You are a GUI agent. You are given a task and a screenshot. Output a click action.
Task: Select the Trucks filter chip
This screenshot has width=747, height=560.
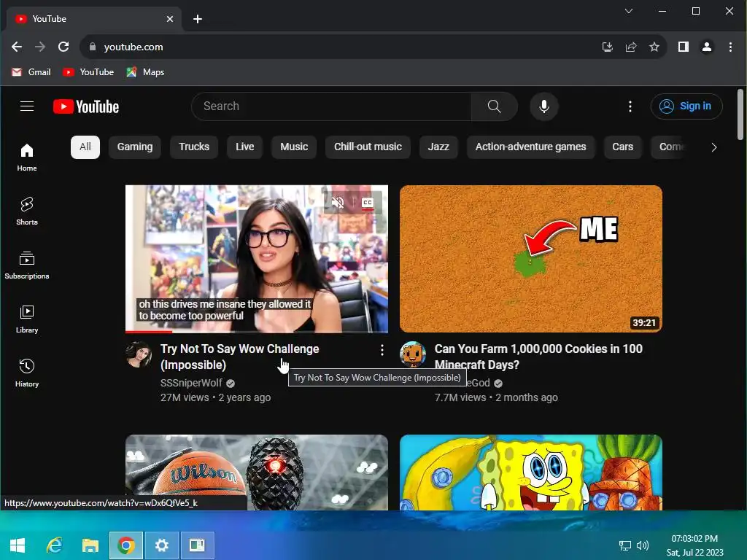coord(194,147)
